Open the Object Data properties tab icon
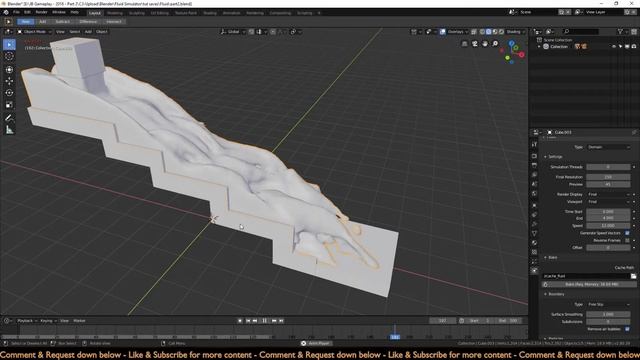 (534, 233)
